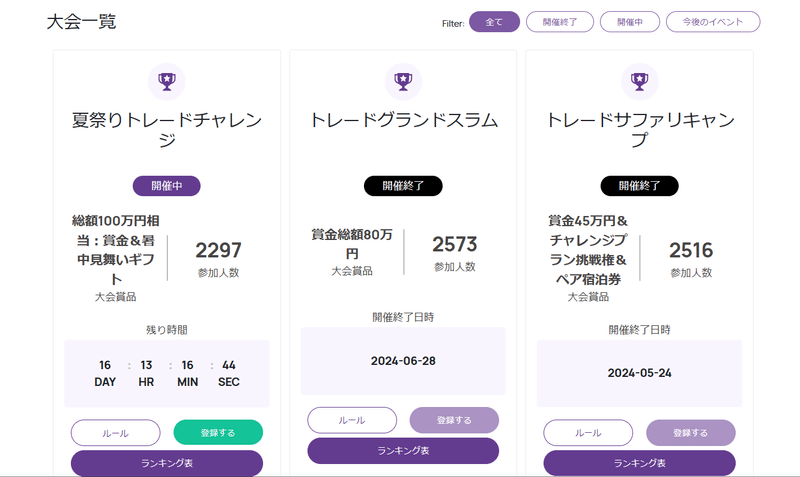The width and height of the screenshot is (800, 477).
Task: Click 開催終了 badge on トレードグランドスラム
Action: point(403,186)
